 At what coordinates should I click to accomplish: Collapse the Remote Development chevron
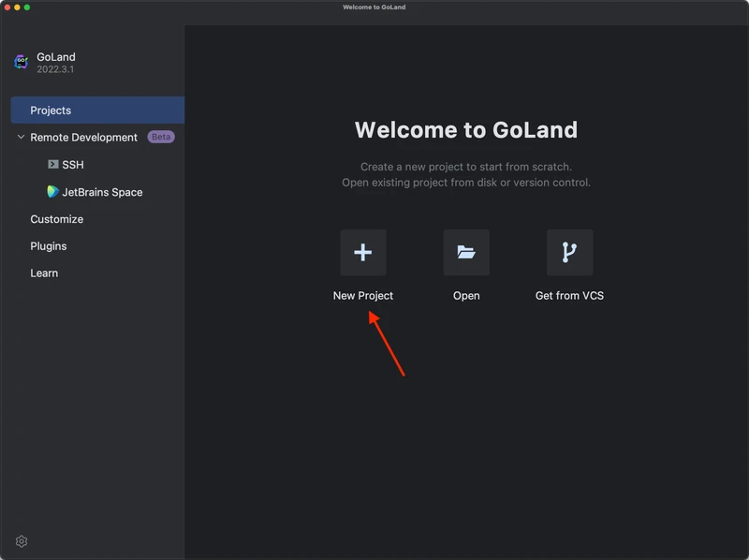tap(21, 138)
